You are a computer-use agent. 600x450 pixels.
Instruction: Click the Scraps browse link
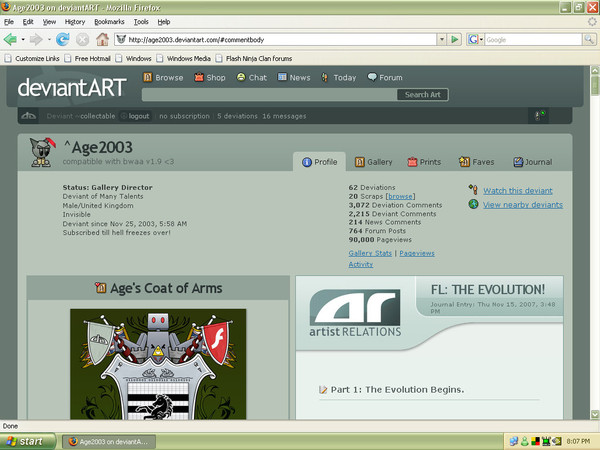tap(400, 196)
